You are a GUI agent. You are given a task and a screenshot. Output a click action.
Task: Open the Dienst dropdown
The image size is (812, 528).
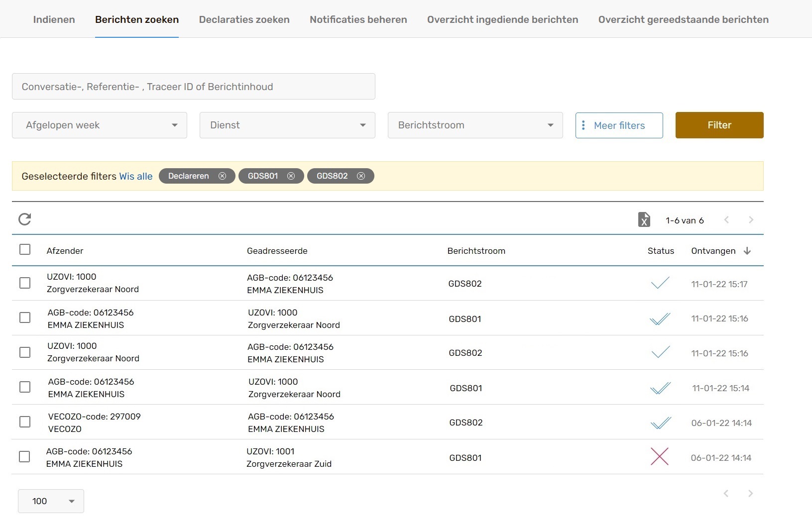(287, 125)
